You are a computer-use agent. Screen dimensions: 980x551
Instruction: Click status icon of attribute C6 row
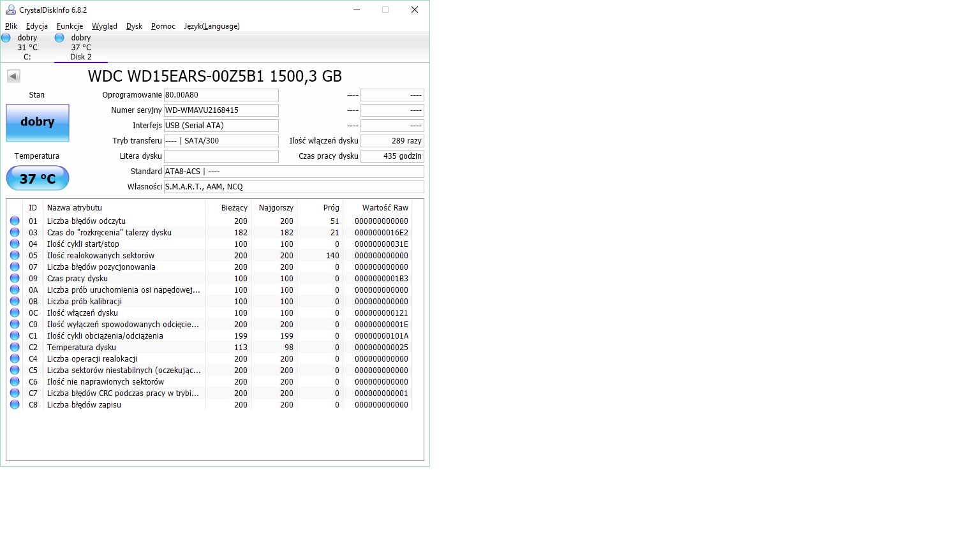[15, 381]
